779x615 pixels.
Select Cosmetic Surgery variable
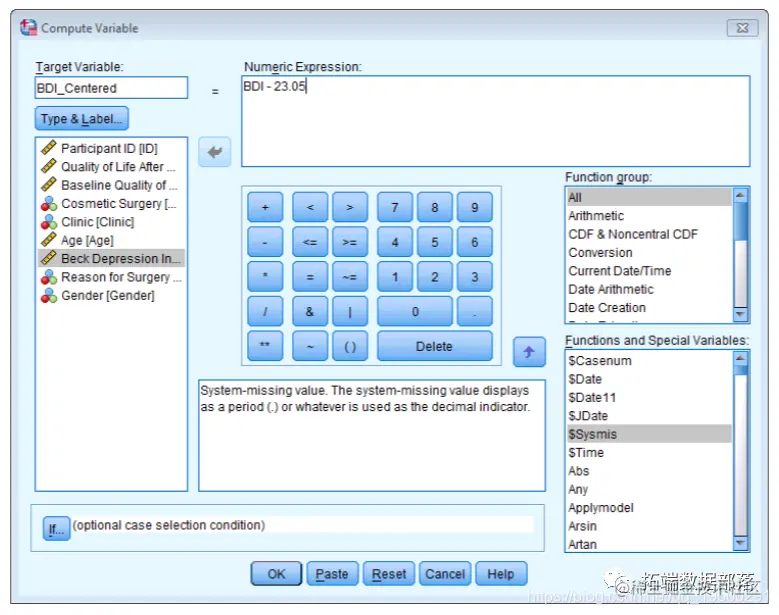(x=111, y=203)
